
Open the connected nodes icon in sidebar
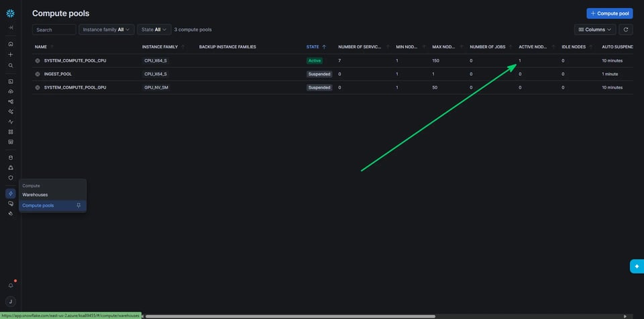tap(11, 101)
